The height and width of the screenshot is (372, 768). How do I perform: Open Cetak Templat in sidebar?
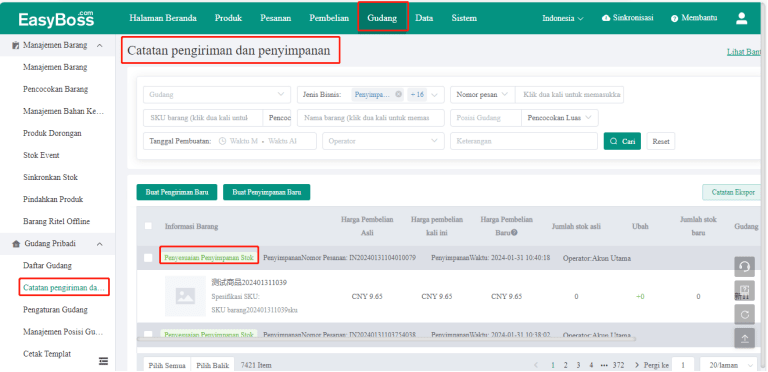47,353
